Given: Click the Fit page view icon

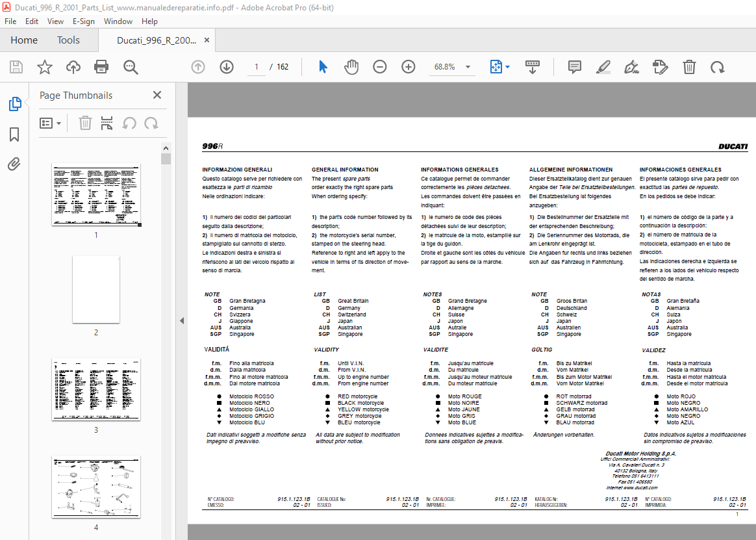Looking at the screenshot, I should (496, 66).
